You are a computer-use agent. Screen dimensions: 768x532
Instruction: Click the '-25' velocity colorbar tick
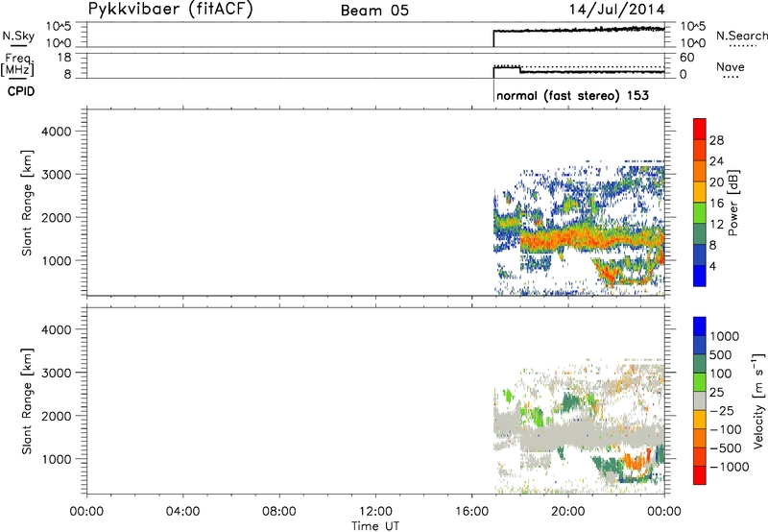pos(720,411)
